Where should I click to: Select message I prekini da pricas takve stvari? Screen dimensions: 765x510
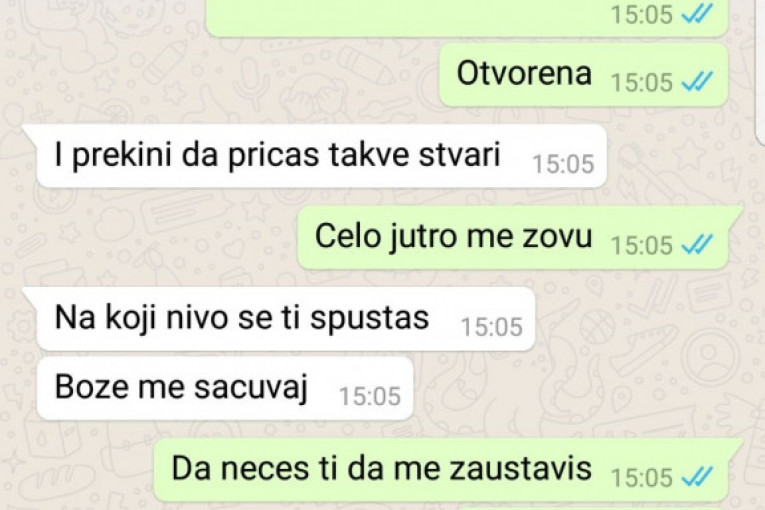click(x=278, y=155)
